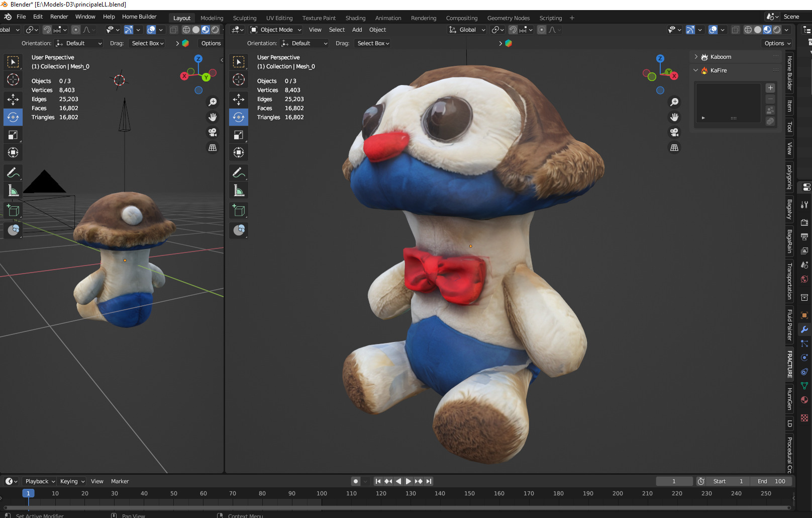Toggle Show Overlays in right viewport header
The height and width of the screenshot is (518, 812).
[x=713, y=30]
